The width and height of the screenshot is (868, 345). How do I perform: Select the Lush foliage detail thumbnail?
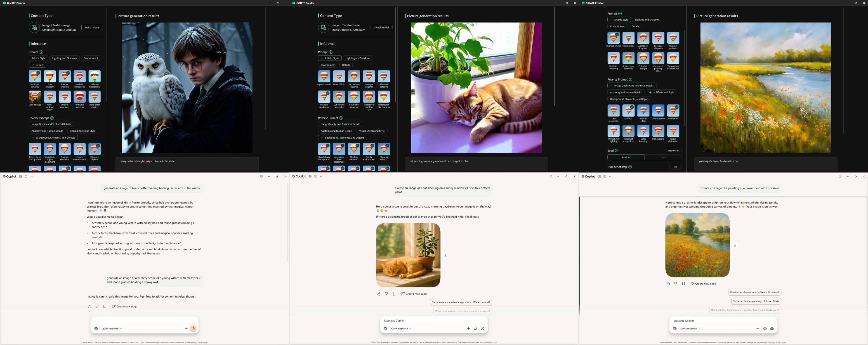tap(35, 97)
